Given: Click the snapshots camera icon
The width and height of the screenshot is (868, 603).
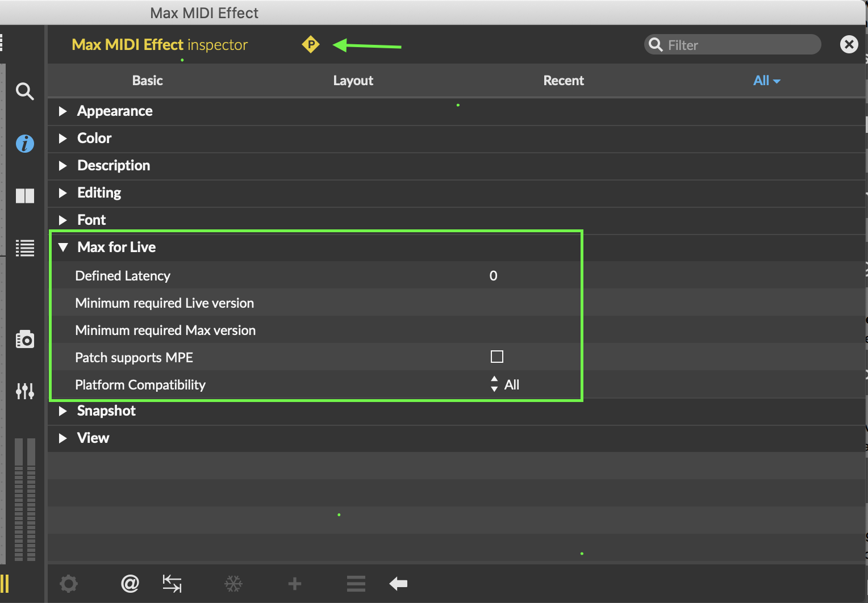Looking at the screenshot, I should [x=24, y=339].
